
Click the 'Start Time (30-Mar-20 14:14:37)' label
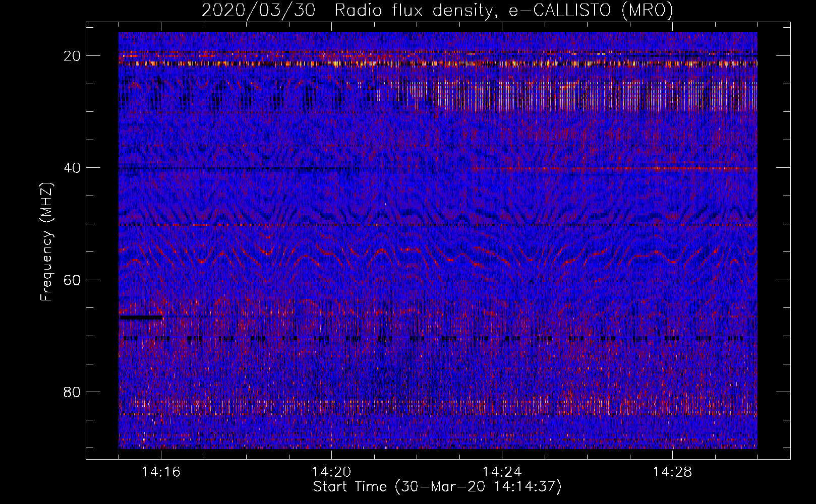point(437,487)
